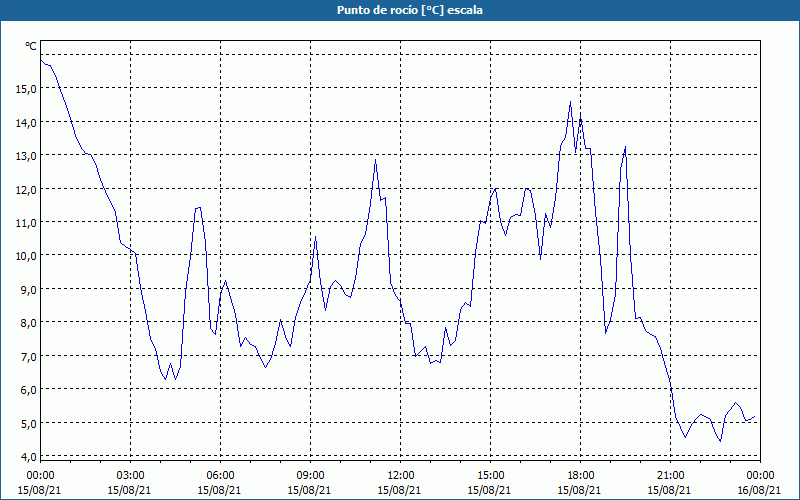Click the °C unit label on the axis
The width and height of the screenshot is (800, 500).
coord(31,46)
